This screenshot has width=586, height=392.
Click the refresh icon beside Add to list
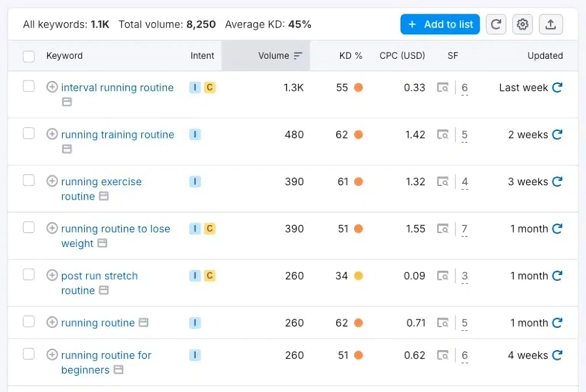point(496,24)
